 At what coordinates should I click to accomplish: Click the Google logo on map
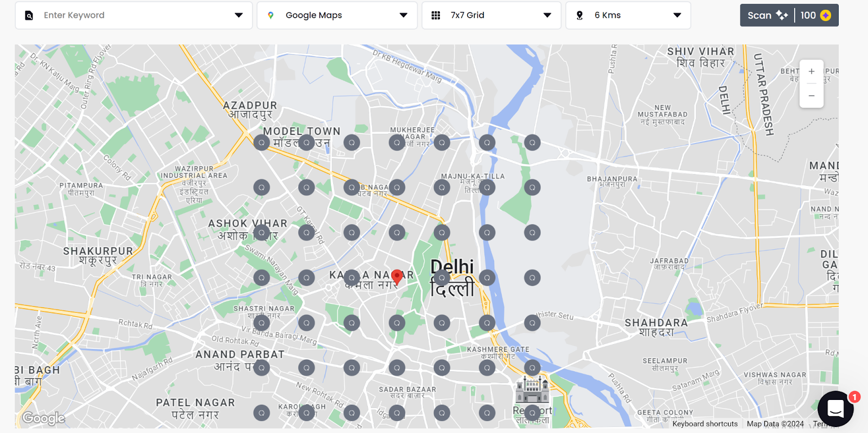coord(43,418)
